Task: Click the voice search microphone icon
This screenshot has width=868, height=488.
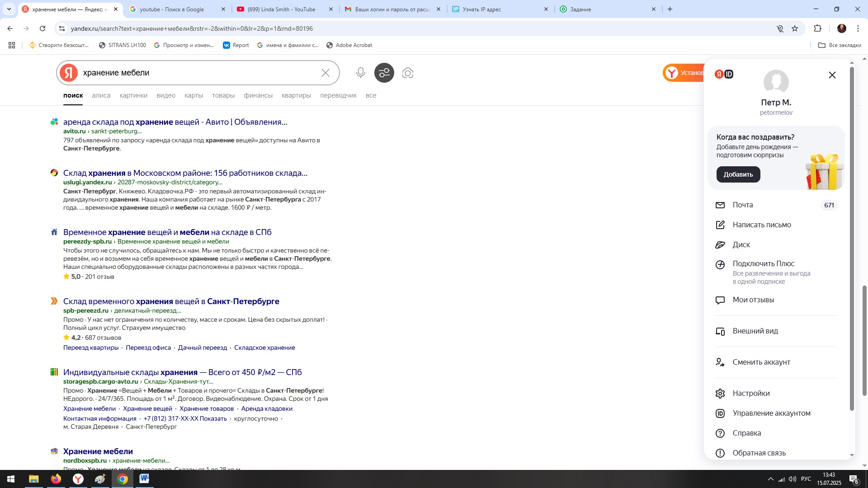Action: pos(360,73)
